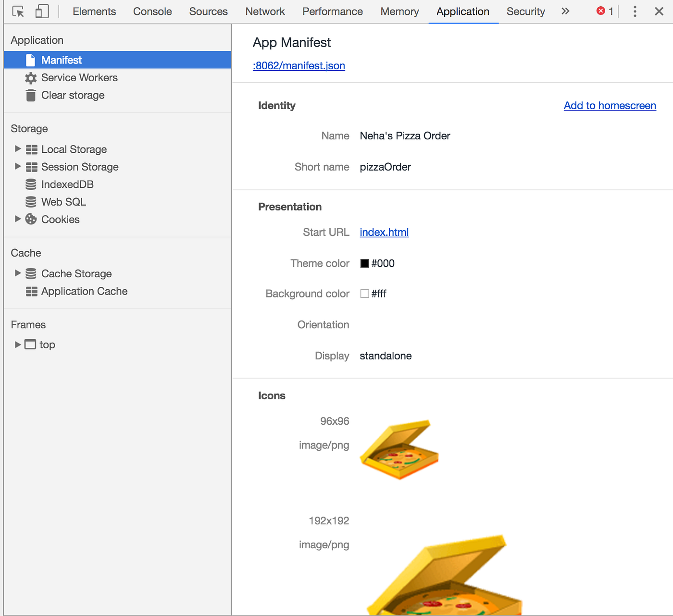Viewport: 673px width, 616px height.
Task: Click the Manifest document icon
Action: [x=30, y=60]
